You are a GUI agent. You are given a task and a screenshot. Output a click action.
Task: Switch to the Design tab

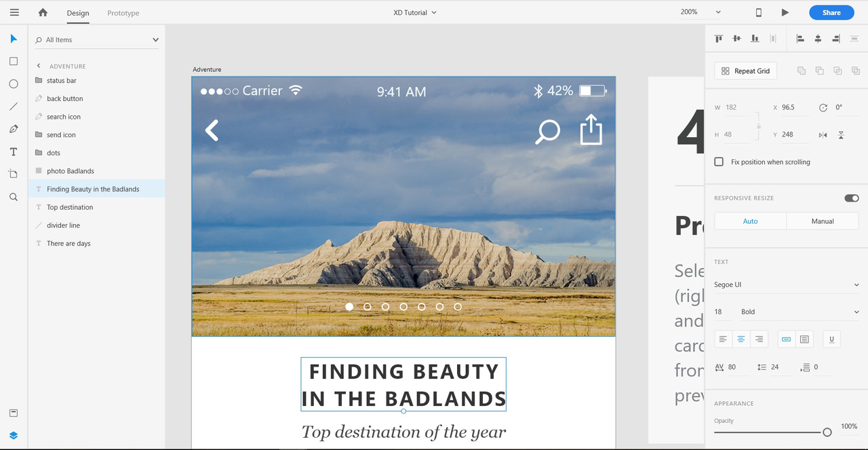(78, 13)
